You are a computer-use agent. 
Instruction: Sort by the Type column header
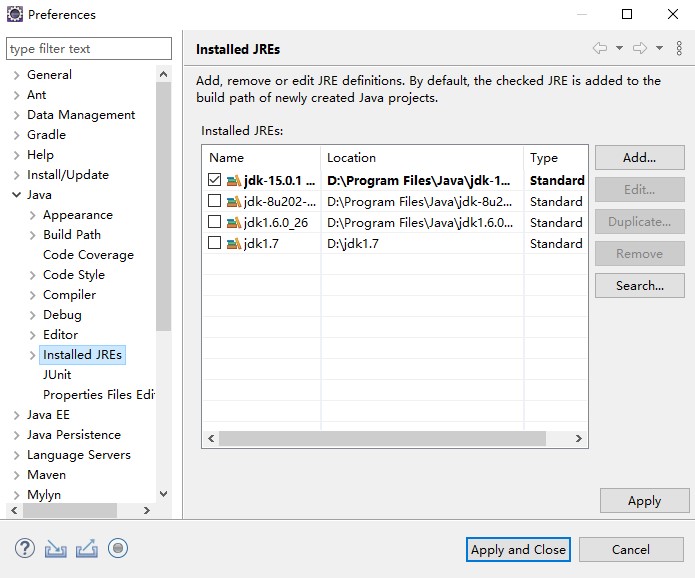coord(556,158)
